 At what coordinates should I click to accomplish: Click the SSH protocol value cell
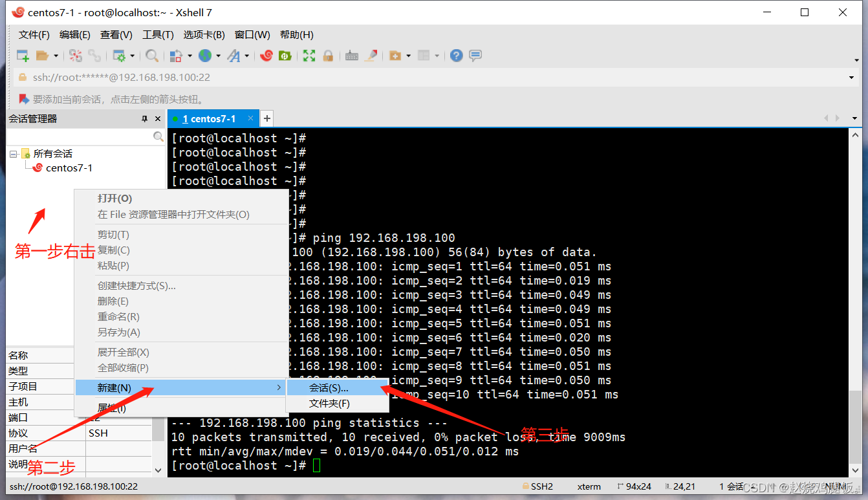click(119, 433)
